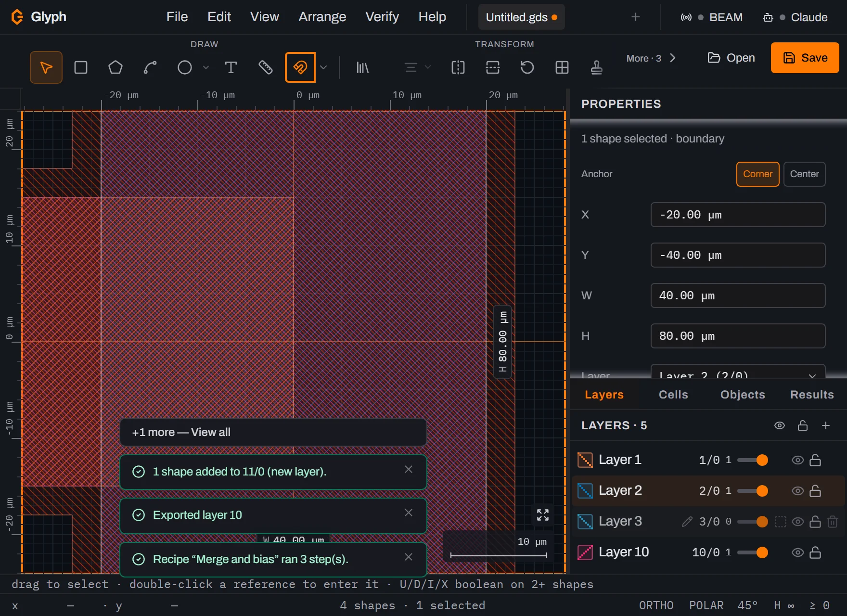Screen dimensions: 847x616
Task: Adjust the Layer 1 opacity slider
Action: (753, 460)
